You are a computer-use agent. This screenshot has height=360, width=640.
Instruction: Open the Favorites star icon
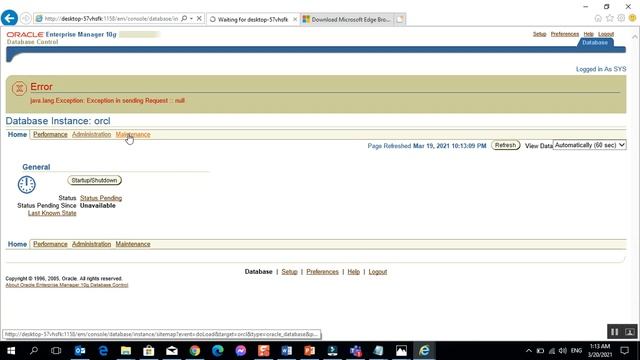point(610,18)
